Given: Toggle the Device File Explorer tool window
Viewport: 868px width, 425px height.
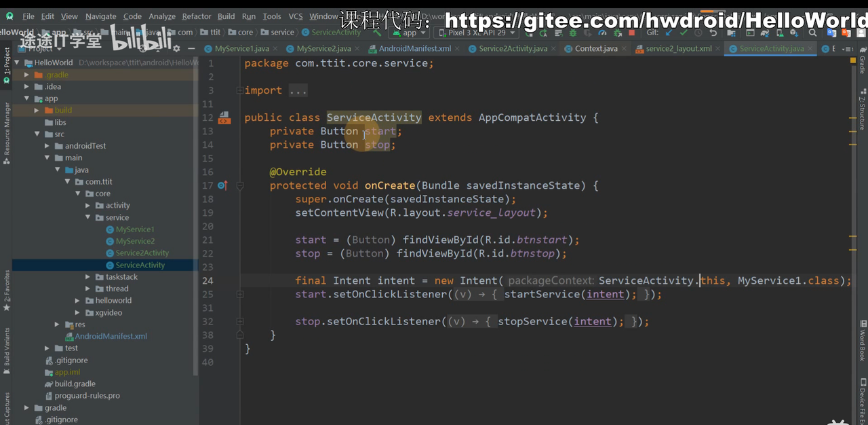Looking at the screenshot, I should pyautogui.click(x=862, y=401).
